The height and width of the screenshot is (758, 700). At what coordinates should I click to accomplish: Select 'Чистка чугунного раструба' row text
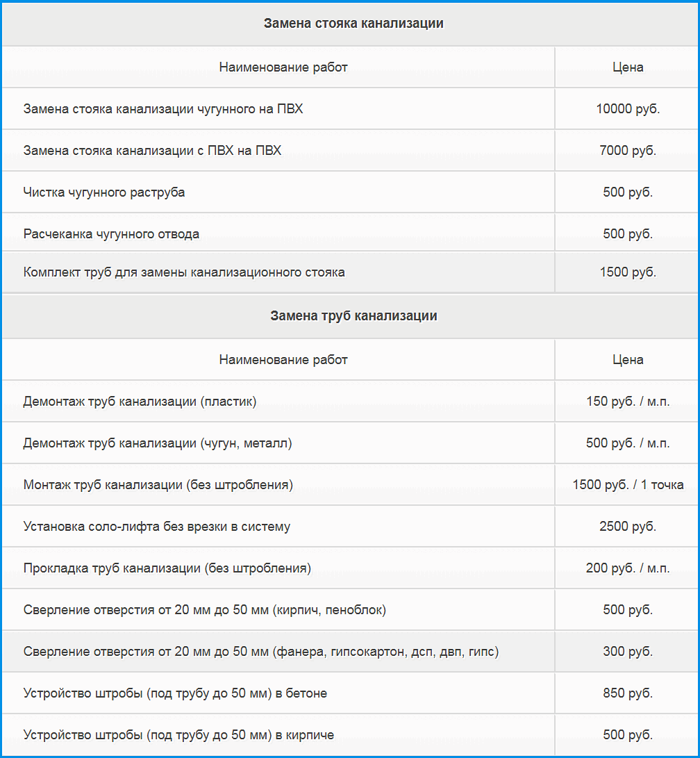(104, 192)
